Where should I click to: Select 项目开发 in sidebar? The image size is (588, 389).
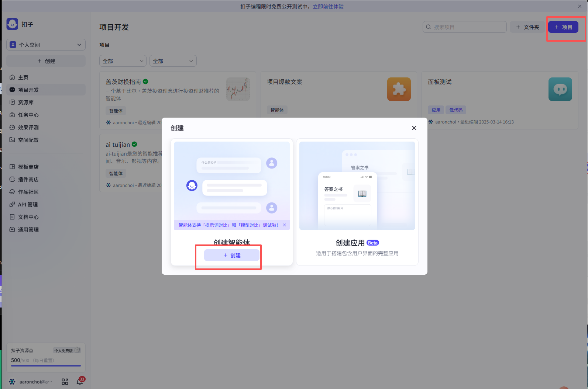tap(46, 90)
